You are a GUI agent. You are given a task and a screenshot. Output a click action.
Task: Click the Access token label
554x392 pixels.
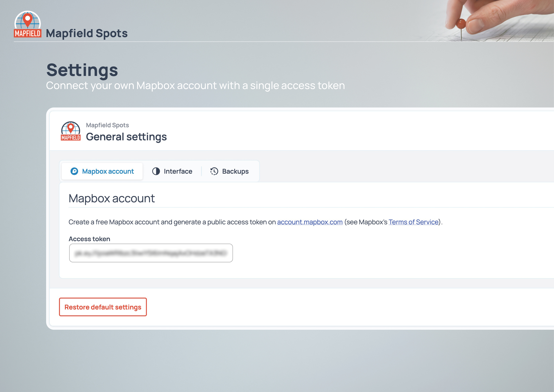89,239
